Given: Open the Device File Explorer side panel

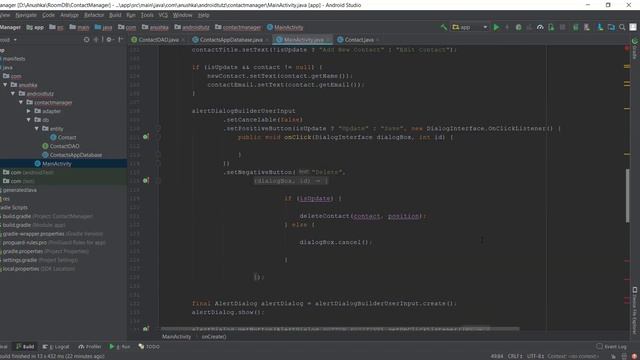Looking at the screenshot, I should (x=635, y=310).
